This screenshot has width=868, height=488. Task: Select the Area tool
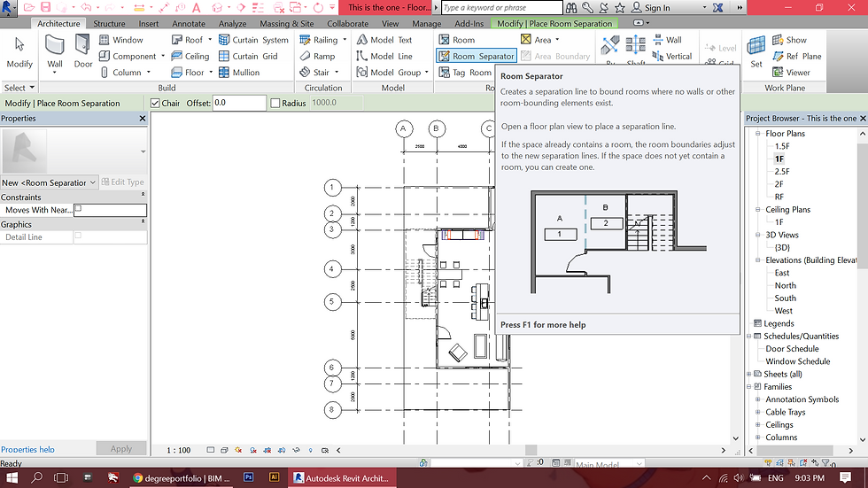coord(539,40)
